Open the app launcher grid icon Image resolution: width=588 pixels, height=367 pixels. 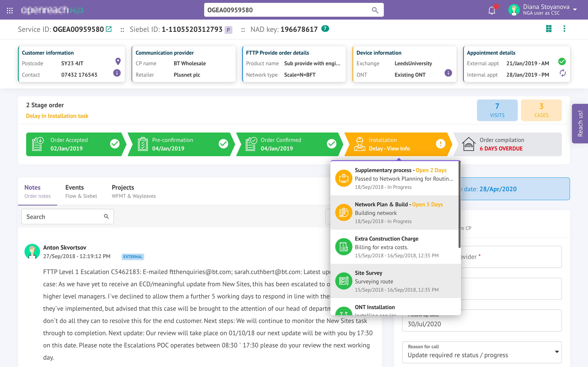[x=10, y=10]
